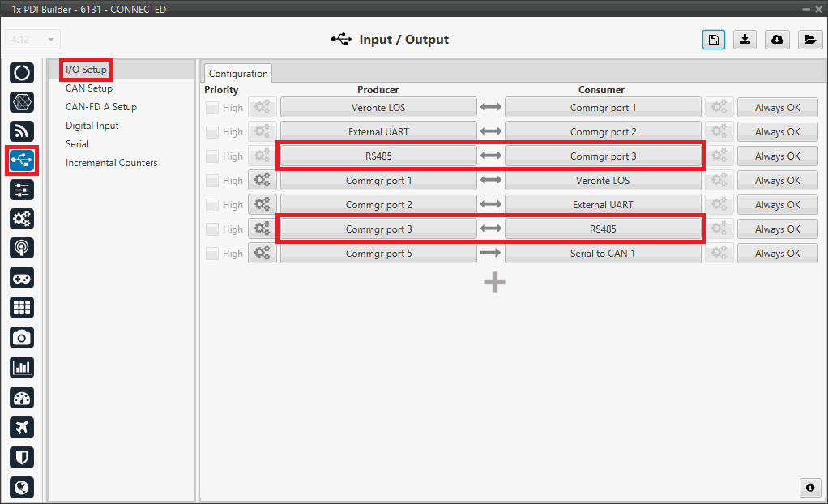Image resolution: width=828 pixels, height=504 pixels.
Task: Toggle the arrow between RS485 and Commgr port 3
Action: coord(491,156)
